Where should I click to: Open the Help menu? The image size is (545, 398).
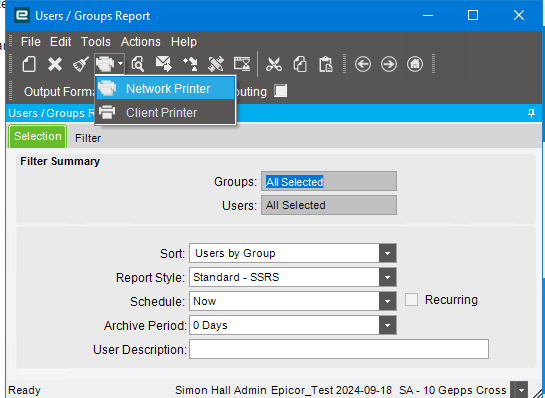(x=184, y=42)
